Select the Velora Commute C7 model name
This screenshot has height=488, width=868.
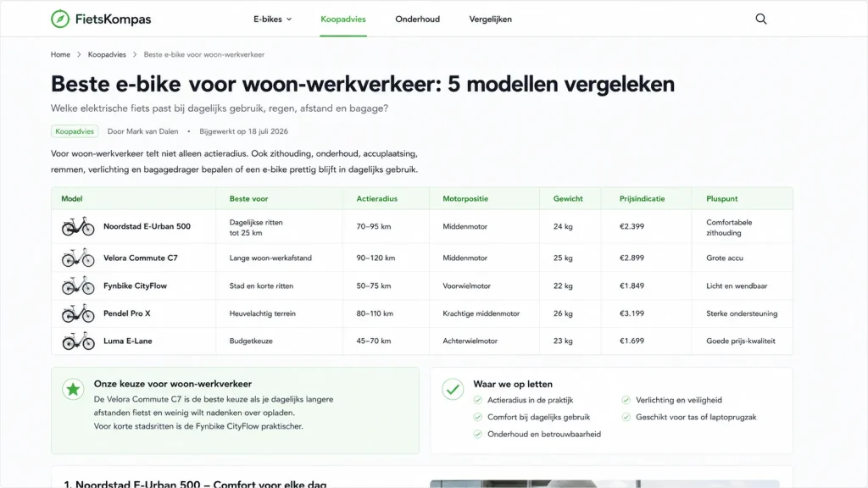coord(141,258)
